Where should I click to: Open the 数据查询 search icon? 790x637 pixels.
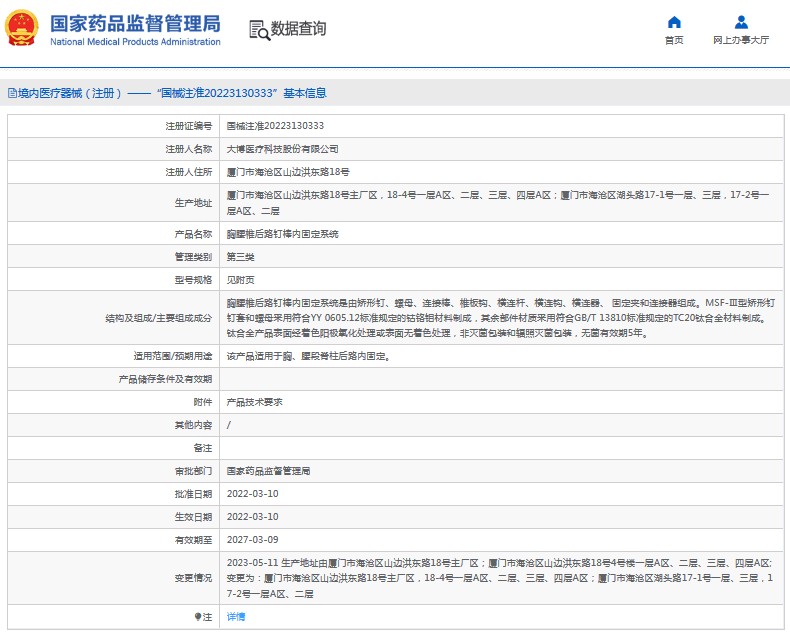(x=259, y=30)
